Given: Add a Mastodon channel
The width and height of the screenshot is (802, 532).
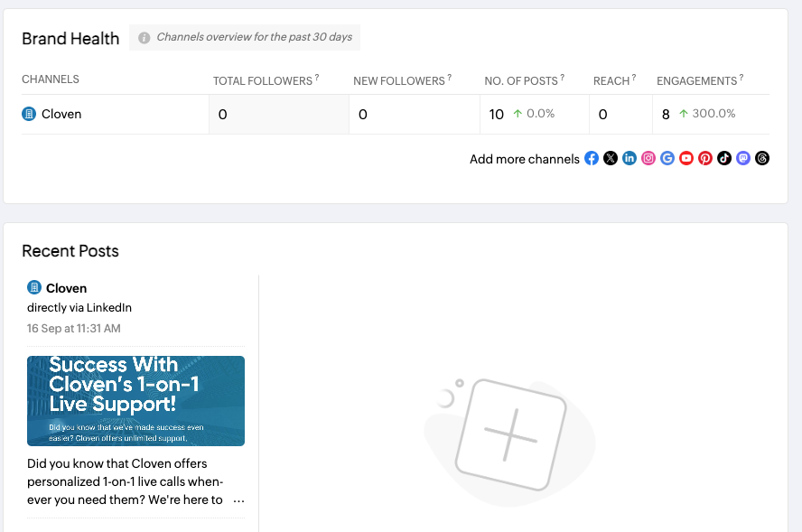Looking at the screenshot, I should [x=743, y=158].
